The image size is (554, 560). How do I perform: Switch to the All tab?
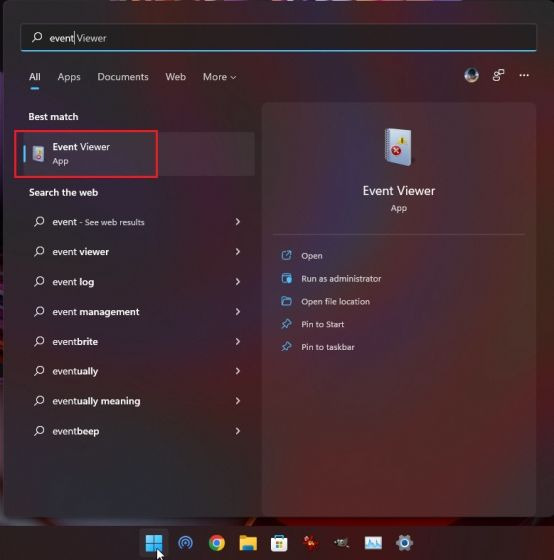35,77
